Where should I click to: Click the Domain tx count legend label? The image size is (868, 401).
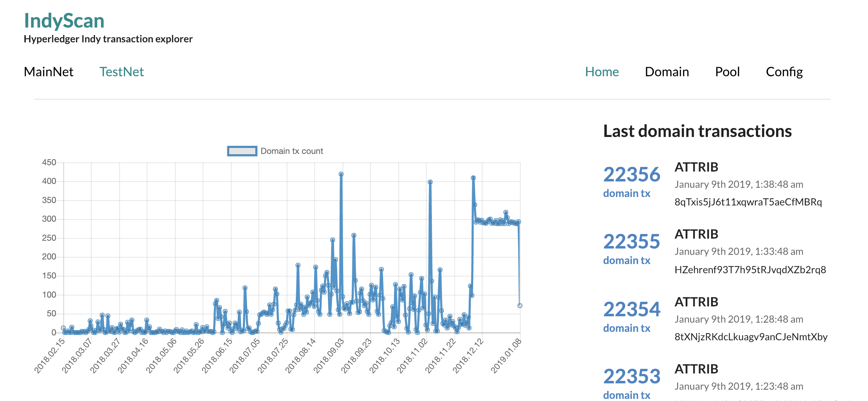[x=292, y=151]
